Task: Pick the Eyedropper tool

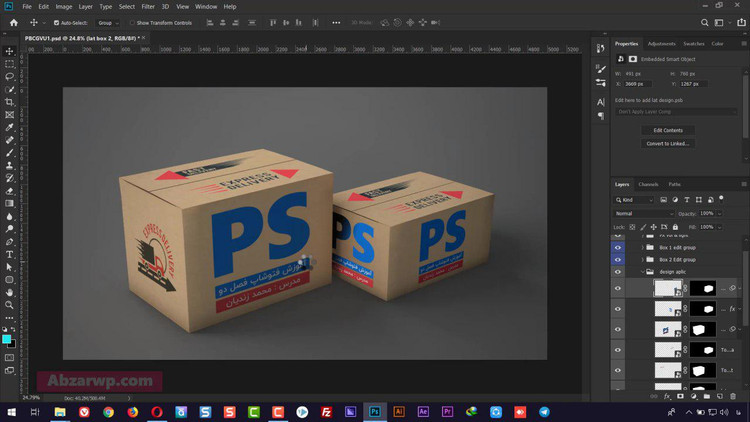Action: click(10, 127)
